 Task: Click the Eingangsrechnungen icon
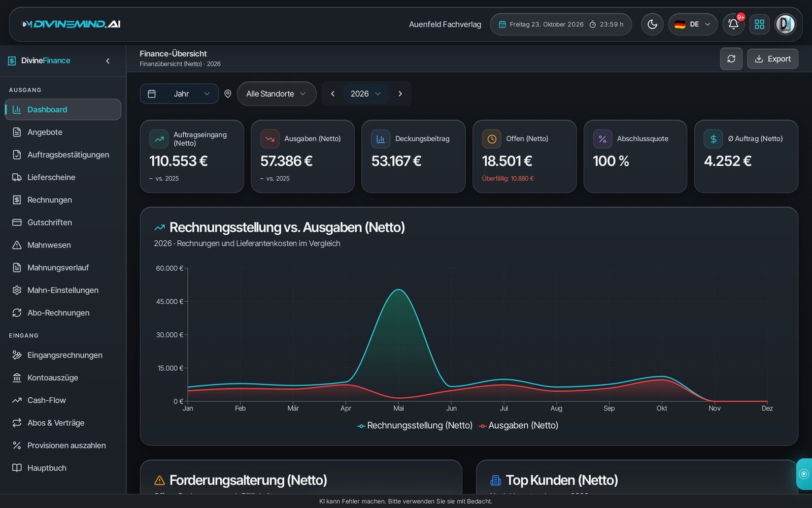17,355
